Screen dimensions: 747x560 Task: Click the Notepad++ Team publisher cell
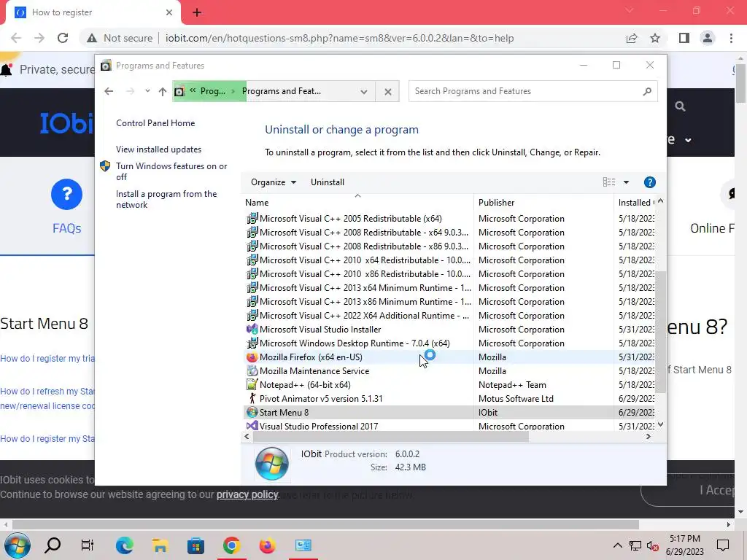point(512,385)
